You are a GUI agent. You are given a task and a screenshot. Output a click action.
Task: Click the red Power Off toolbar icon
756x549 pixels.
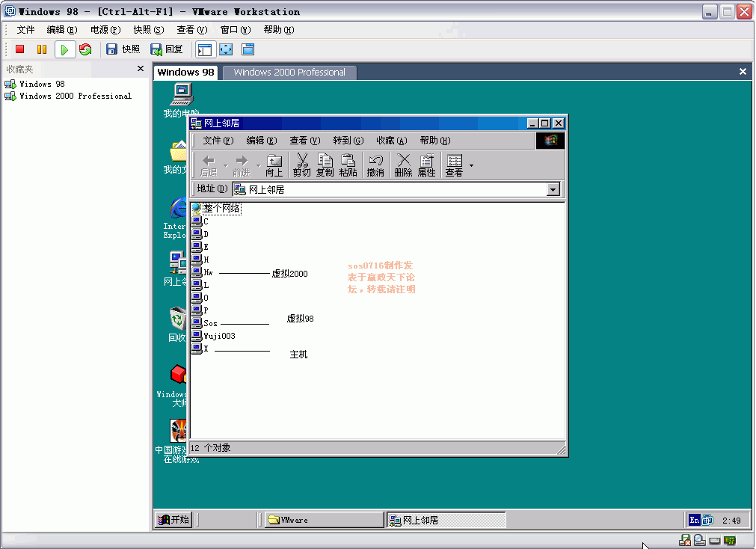click(19, 49)
